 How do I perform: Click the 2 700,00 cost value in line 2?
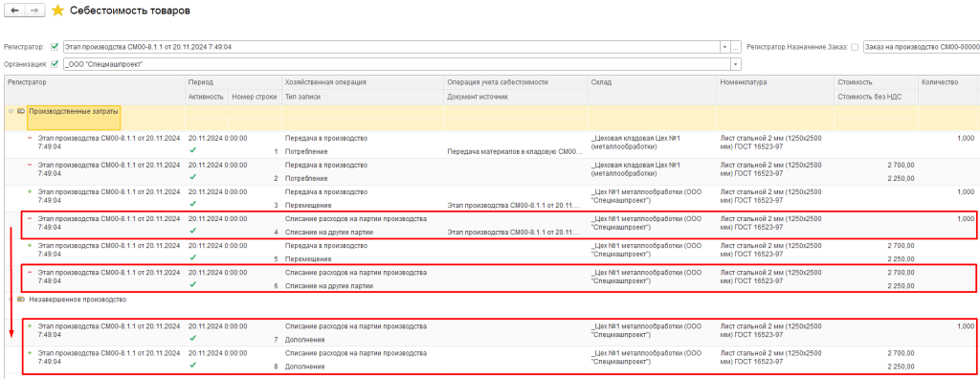(901, 166)
